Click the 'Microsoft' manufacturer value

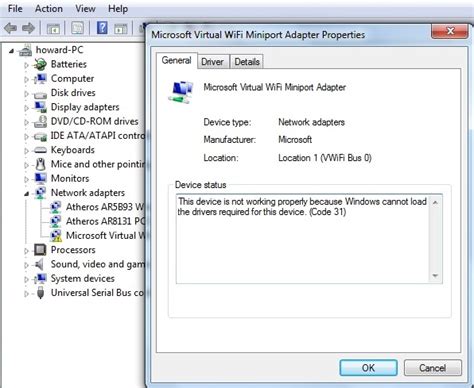click(x=295, y=139)
